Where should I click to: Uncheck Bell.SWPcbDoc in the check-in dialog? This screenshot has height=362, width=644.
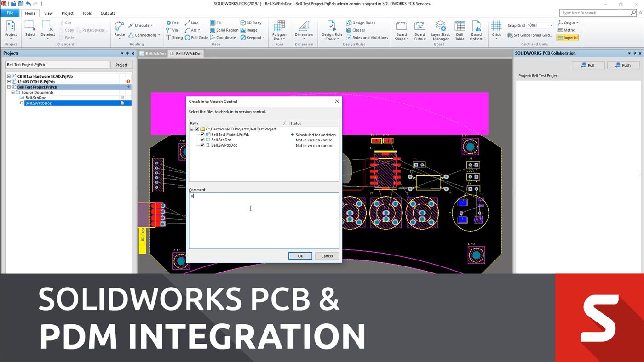[202, 145]
